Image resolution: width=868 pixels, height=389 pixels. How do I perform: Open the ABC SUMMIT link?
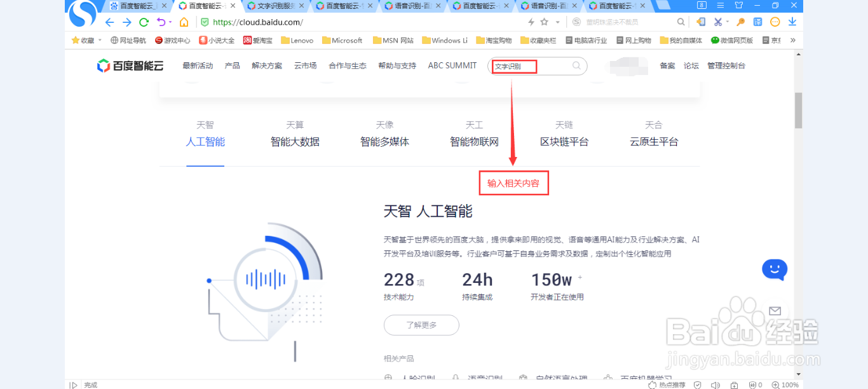[452, 65]
